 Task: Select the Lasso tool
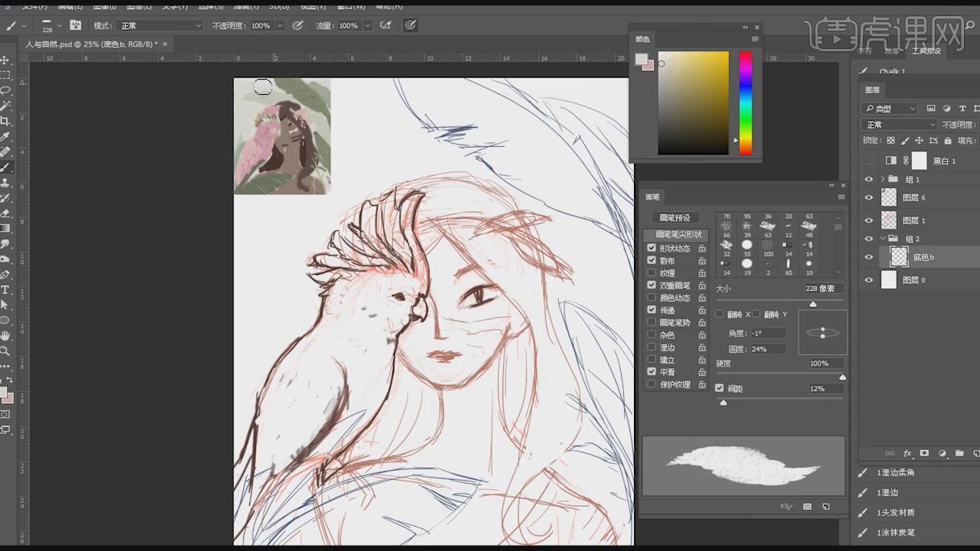pos(5,90)
